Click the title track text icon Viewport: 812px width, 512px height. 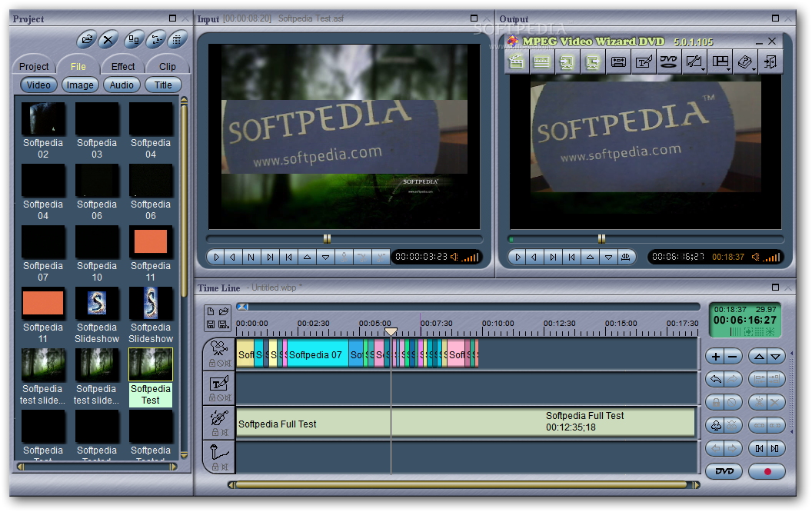point(220,384)
